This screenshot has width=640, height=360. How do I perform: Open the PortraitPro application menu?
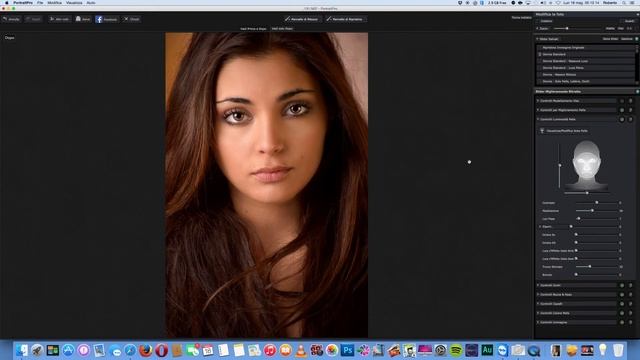pyautogui.click(x=23, y=3)
